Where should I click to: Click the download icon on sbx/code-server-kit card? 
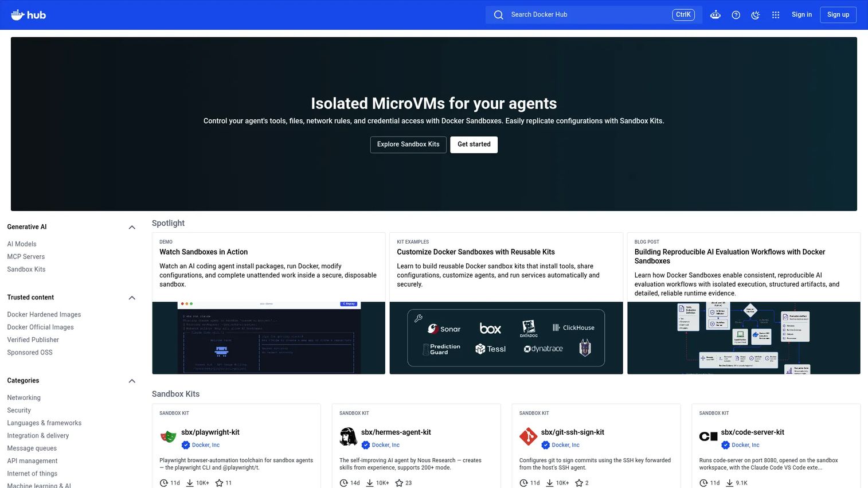point(729,483)
